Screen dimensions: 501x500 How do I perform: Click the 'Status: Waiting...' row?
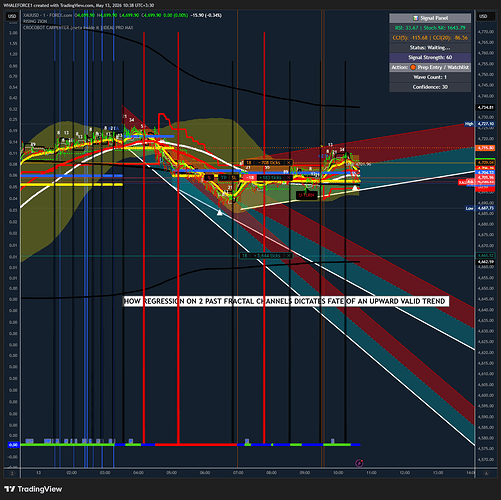430,48
